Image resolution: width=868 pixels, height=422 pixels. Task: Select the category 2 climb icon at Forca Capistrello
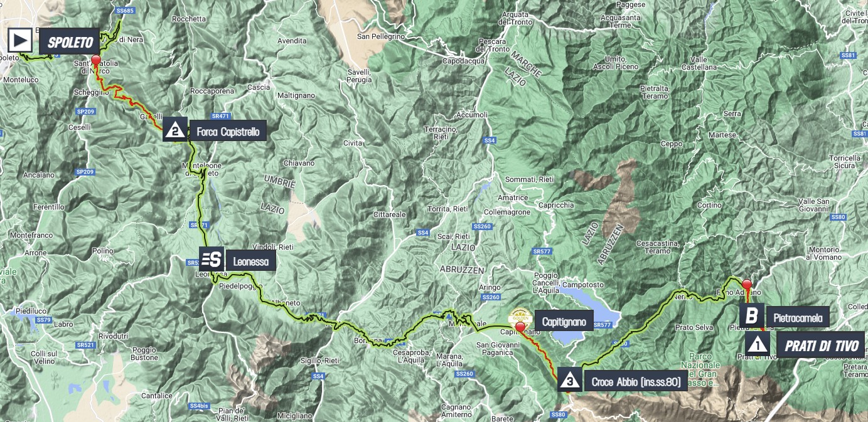click(174, 130)
